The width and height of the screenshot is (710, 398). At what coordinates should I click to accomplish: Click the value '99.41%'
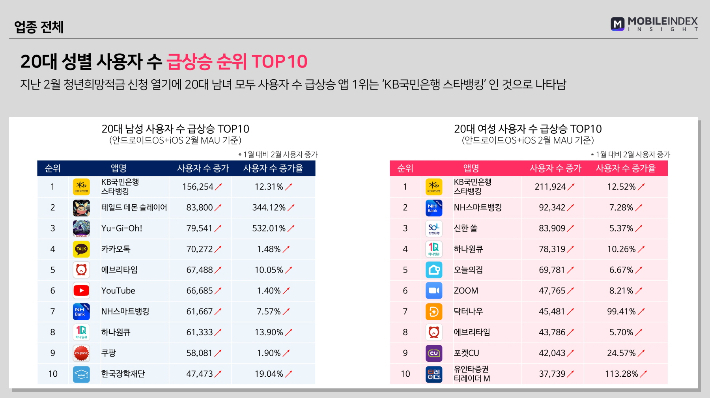(x=622, y=312)
